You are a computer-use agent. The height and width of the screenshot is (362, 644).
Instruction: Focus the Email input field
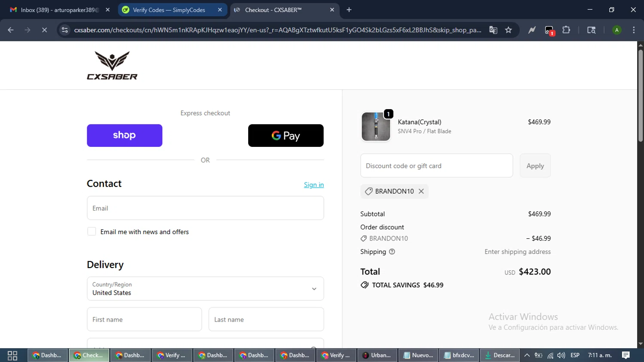[205, 208]
